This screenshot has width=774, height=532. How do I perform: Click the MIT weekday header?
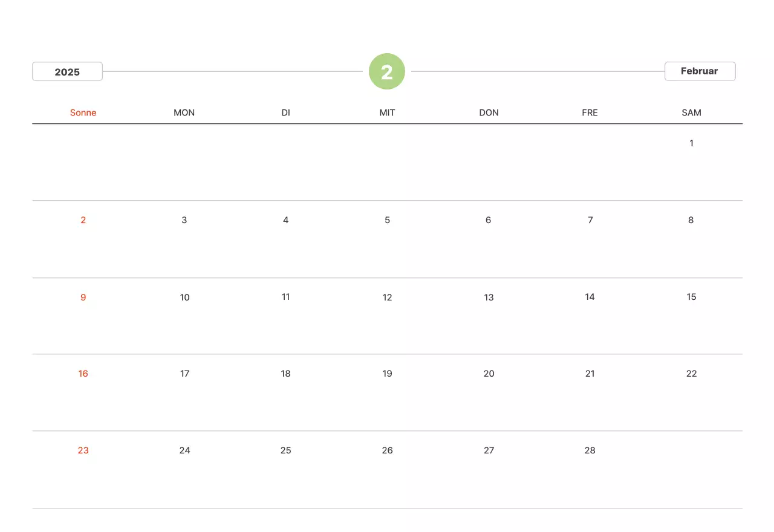click(387, 112)
